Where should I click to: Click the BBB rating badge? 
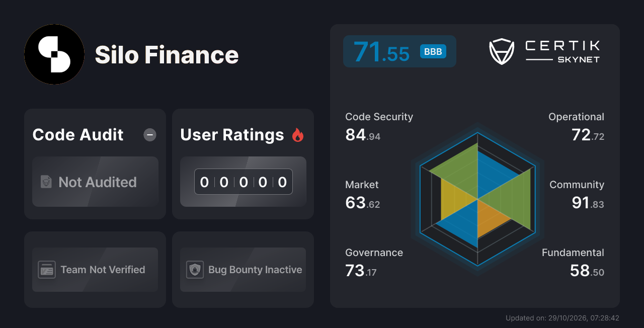[433, 52]
